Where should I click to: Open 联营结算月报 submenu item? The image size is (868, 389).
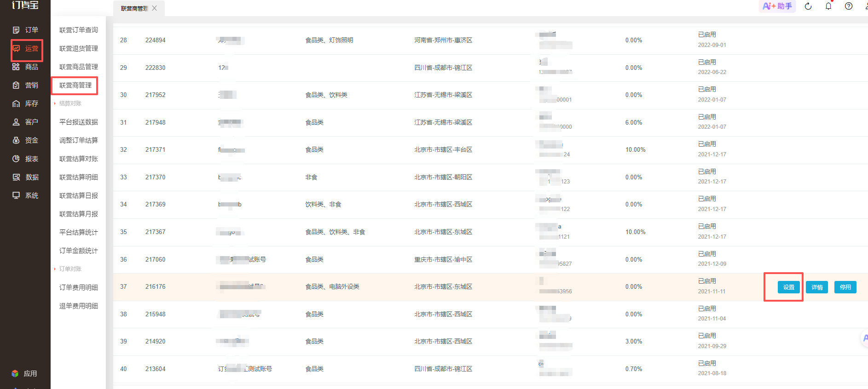(79, 214)
